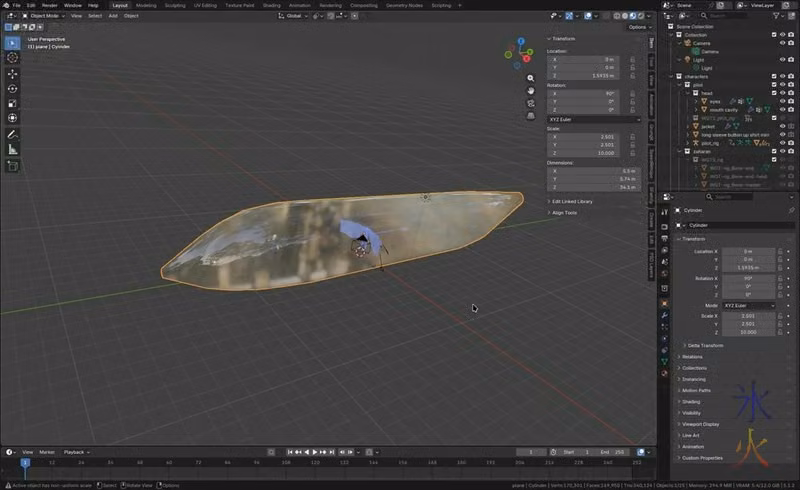Hide the eyes object in outliner
800x490 pixels.
[782, 101]
